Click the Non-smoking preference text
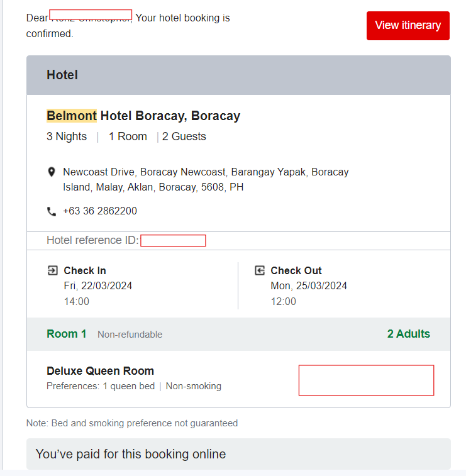The height and width of the screenshot is (476, 466). (x=194, y=386)
